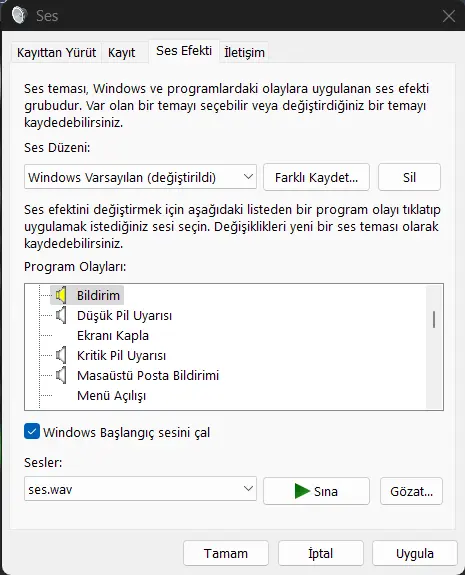
Task: Play the sound with green Sına arrow
Action: (302, 491)
